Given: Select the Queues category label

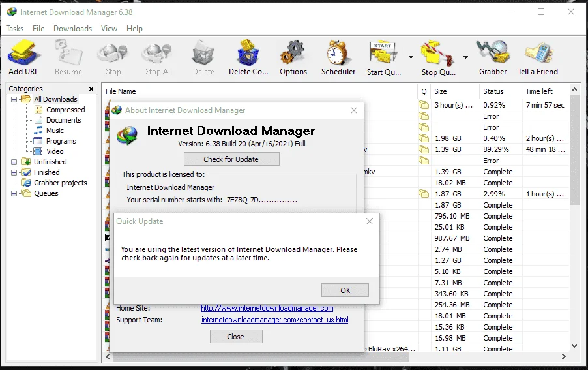Looking at the screenshot, I should tap(46, 193).
